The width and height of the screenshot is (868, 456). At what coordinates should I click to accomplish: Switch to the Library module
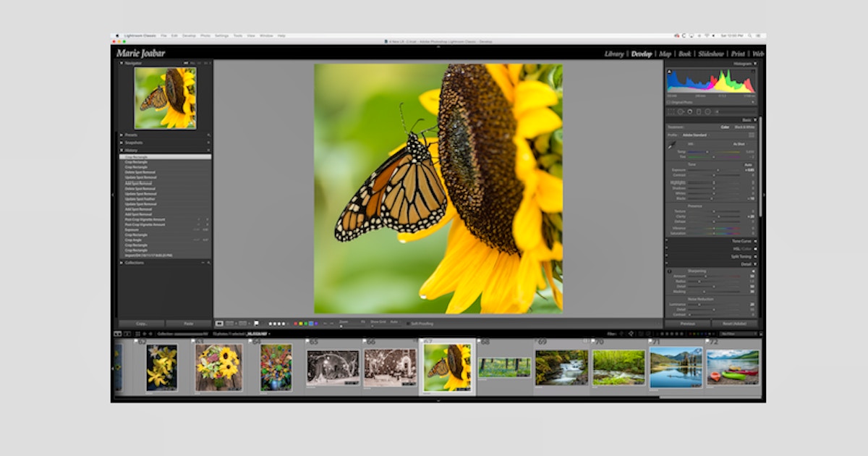(614, 54)
